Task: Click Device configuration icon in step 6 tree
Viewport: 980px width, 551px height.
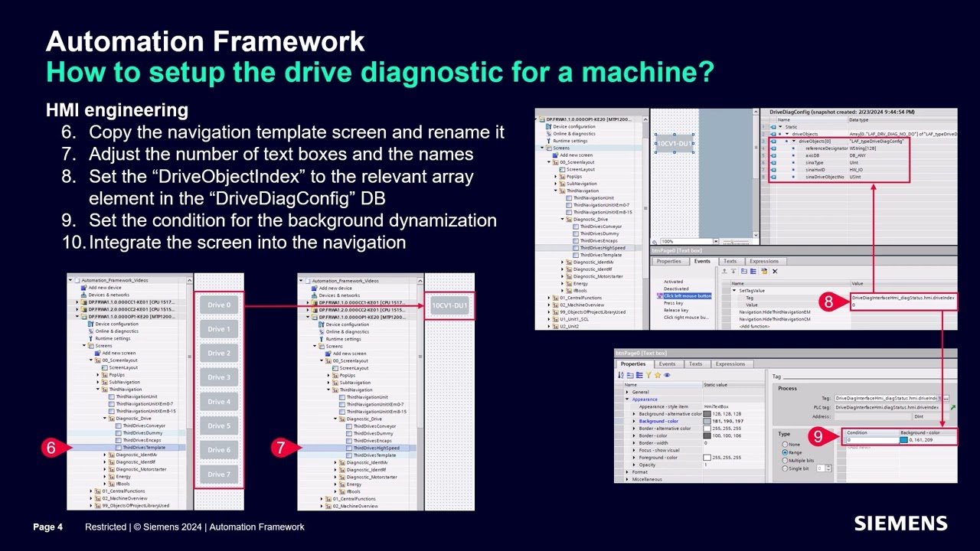Action: (x=90, y=324)
